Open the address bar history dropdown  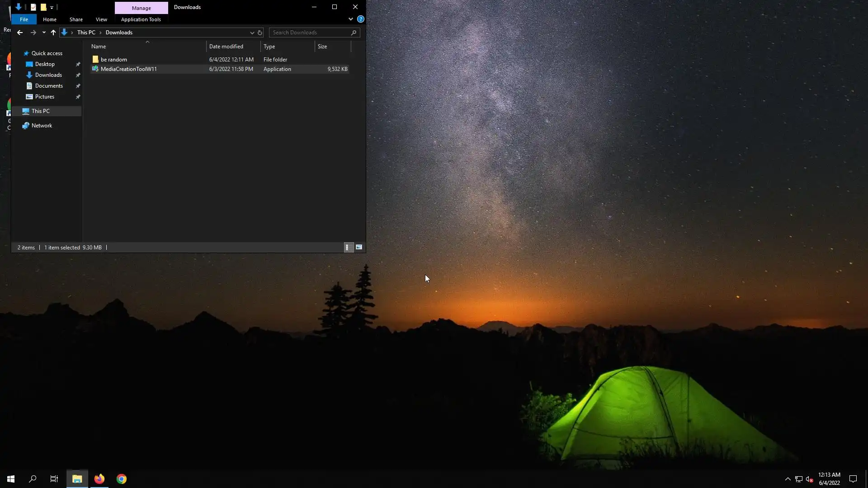(x=252, y=33)
